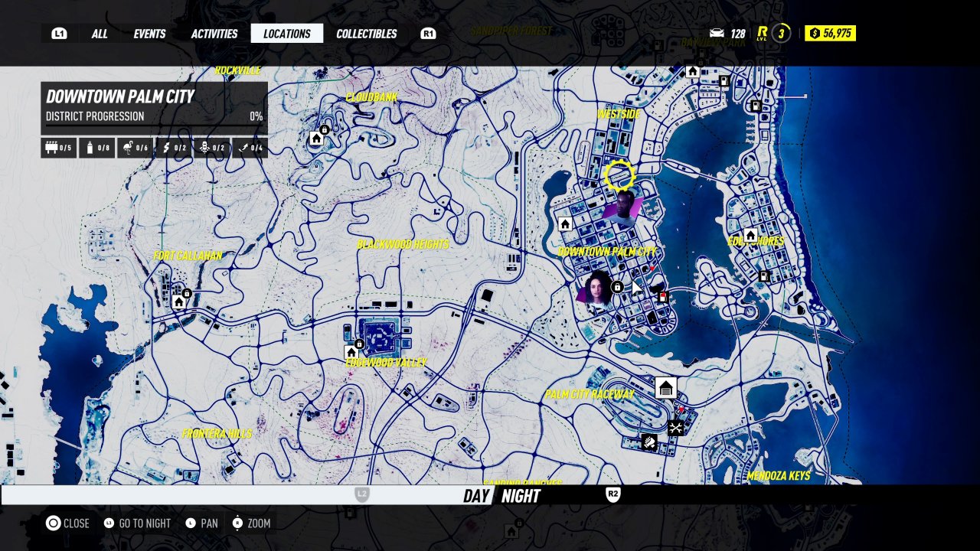Select the male character portrait on the map
Viewport: 980px width, 551px height.
623,207
